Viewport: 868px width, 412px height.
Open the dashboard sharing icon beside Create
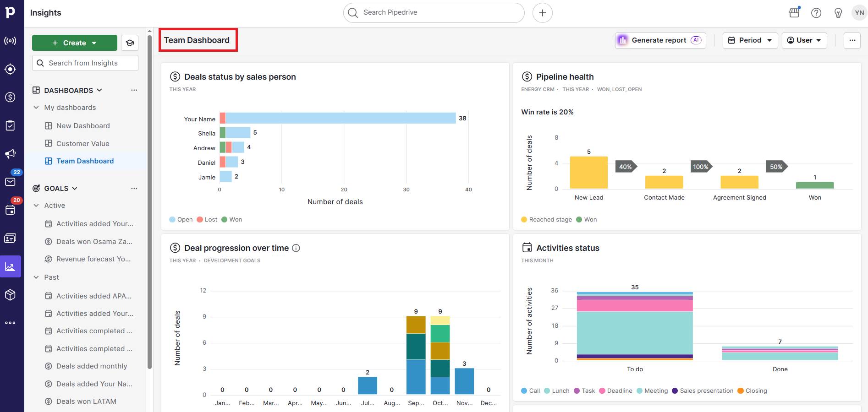(x=130, y=43)
